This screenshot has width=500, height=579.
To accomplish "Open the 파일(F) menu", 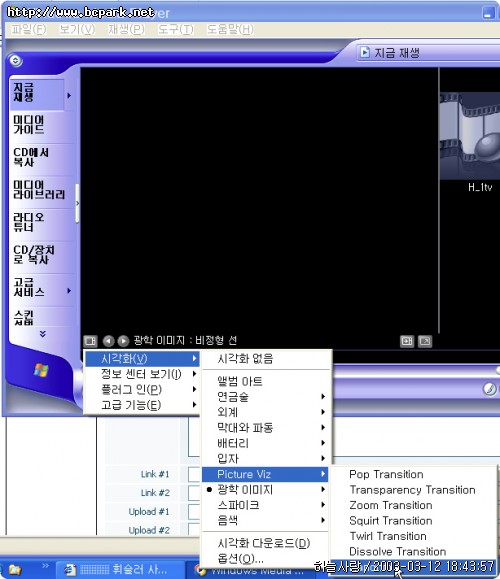I will (x=28, y=29).
